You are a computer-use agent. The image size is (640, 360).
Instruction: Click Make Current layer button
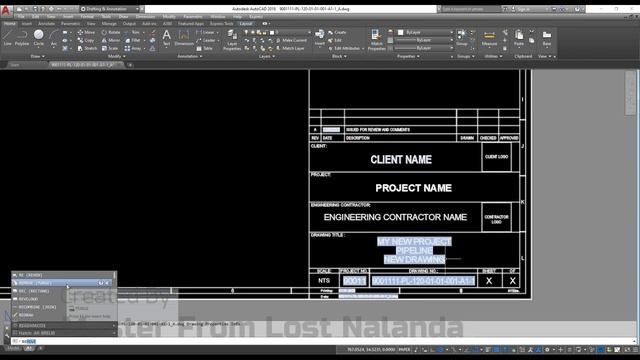pyautogui.click(x=292, y=40)
